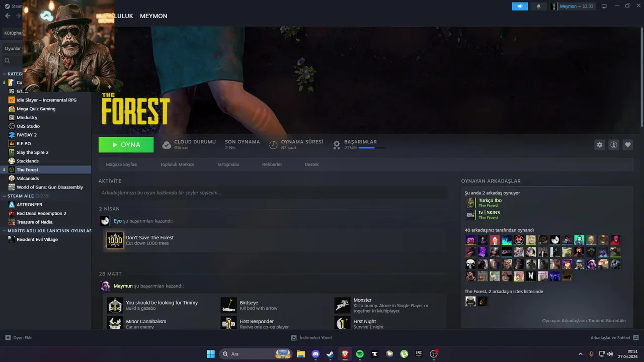The height and width of the screenshot is (362, 644).
Task: Open Maymun's profile link in activity
Action: pyautogui.click(x=123, y=286)
